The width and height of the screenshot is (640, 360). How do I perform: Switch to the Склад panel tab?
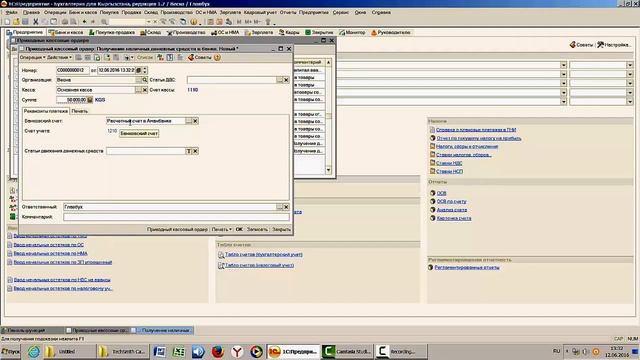(150, 32)
